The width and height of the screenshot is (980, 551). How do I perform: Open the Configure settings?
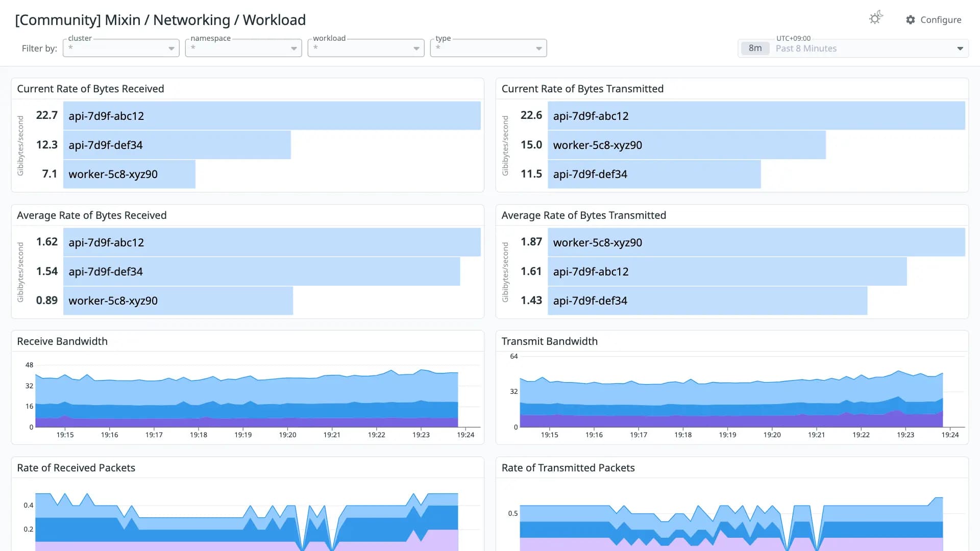(x=934, y=20)
